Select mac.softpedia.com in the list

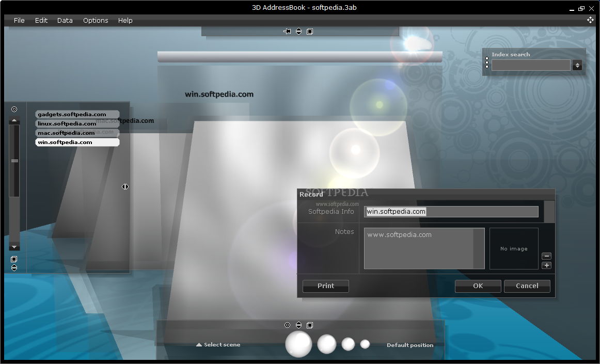coord(77,133)
